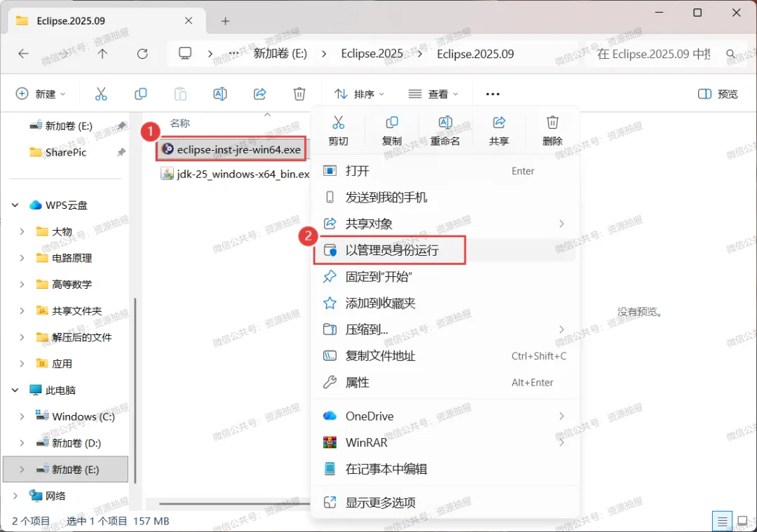The width and height of the screenshot is (757, 532).
Task: Choose 复制文件地址 menu entry
Action: (444, 356)
